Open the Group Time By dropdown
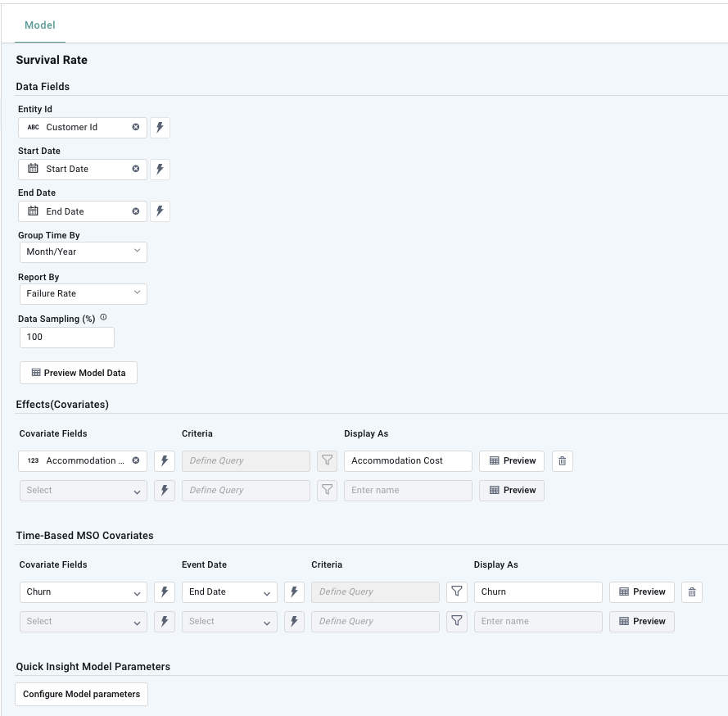The width and height of the screenshot is (728, 716). [83, 252]
